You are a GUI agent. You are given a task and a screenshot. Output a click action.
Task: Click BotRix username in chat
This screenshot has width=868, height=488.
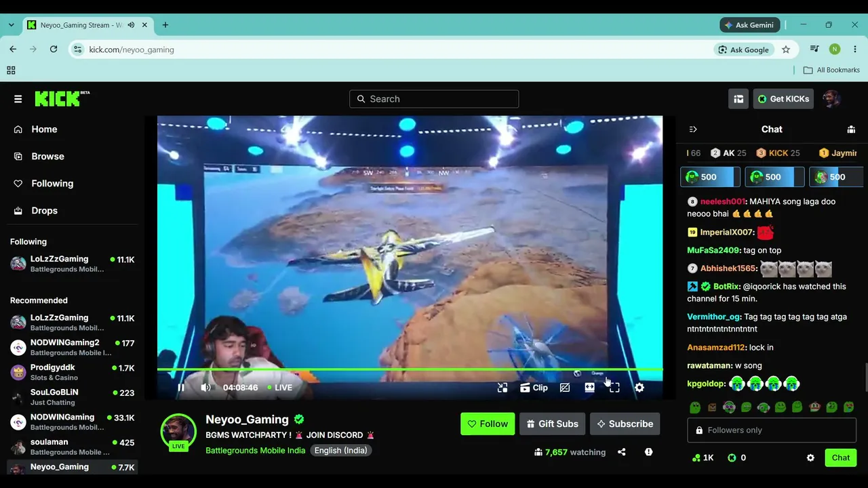726,287
